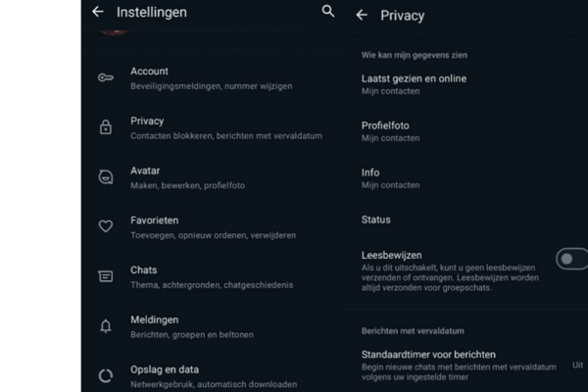588x392 pixels.
Task: Open the Profielfoto visibility setting
Action: point(392,131)
